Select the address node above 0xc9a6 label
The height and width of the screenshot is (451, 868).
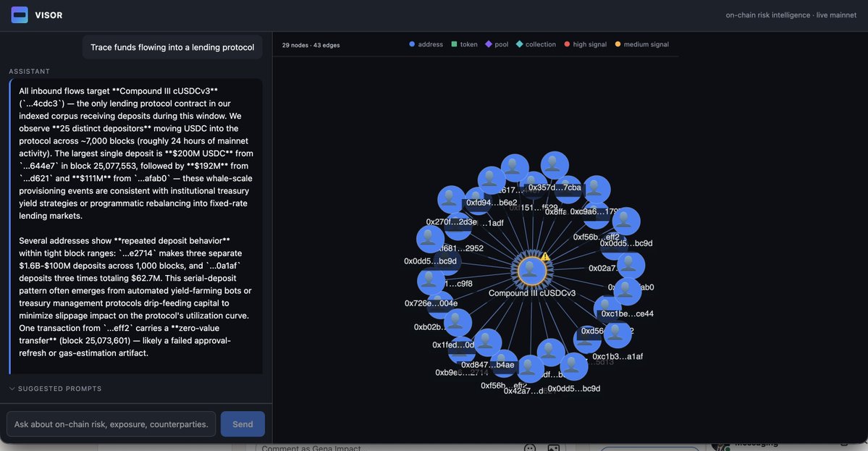click(597, 189)
